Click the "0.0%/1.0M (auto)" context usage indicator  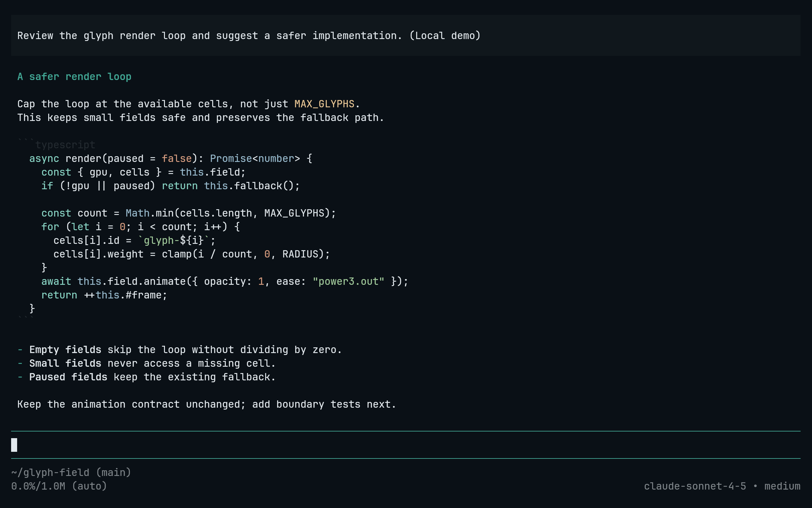[59, 486]
